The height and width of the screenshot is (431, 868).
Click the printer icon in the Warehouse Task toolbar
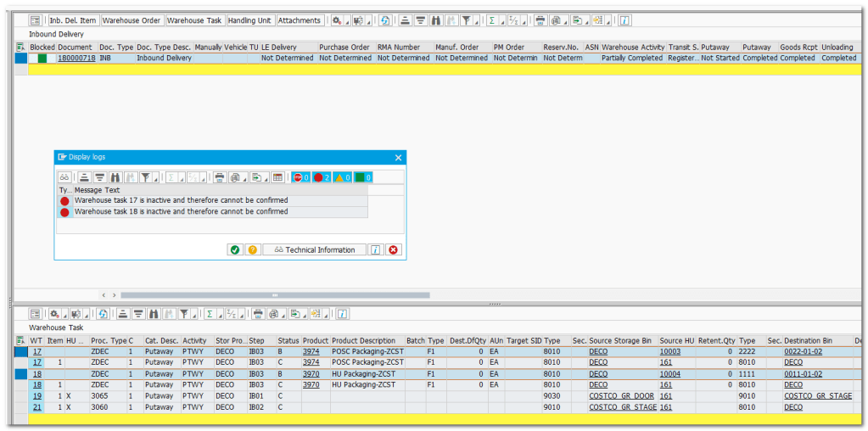257,314
